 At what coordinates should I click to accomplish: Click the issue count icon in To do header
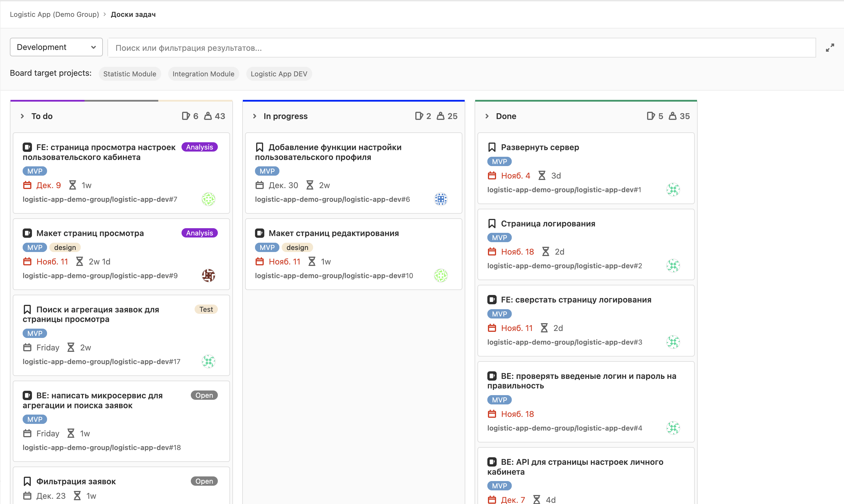[x=186, y=116]
